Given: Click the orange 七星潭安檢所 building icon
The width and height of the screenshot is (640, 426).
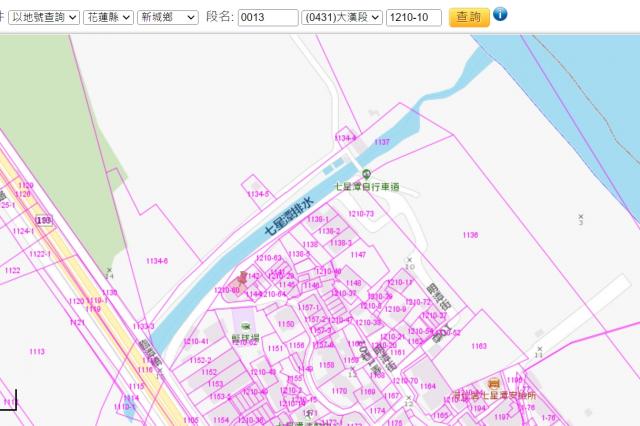Looking at the screenshot, I should tap(492, 384).
